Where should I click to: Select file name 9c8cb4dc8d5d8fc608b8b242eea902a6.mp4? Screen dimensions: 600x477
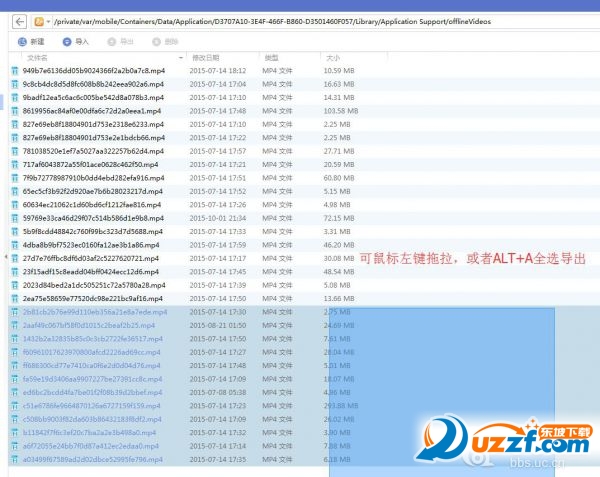coord(93,84)
